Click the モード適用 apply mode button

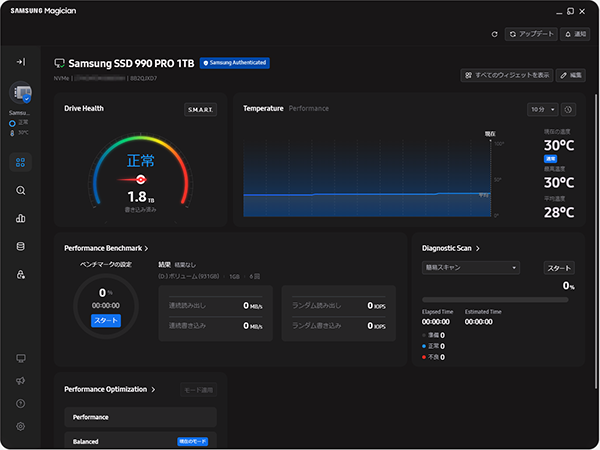(199, 390)
